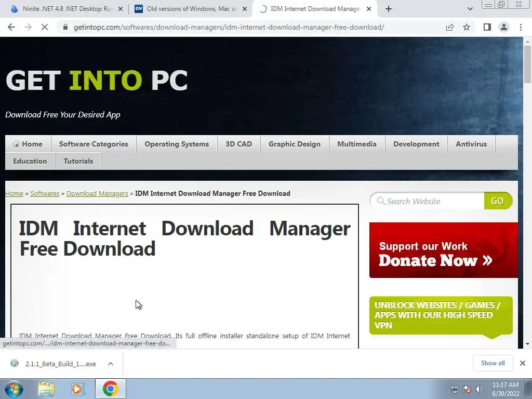Close the IDM Internet Download Manager tab

pyautogui.click(x=369, y=9)
